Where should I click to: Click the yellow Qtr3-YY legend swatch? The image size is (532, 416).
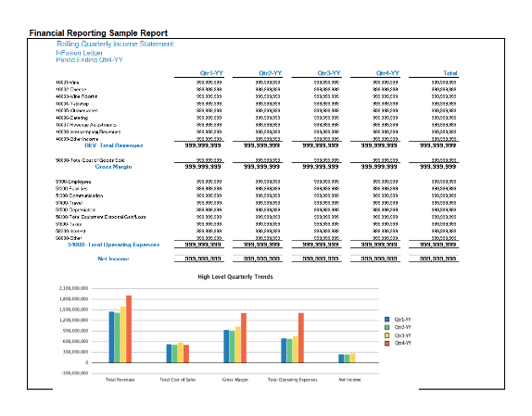pos(387,335)
